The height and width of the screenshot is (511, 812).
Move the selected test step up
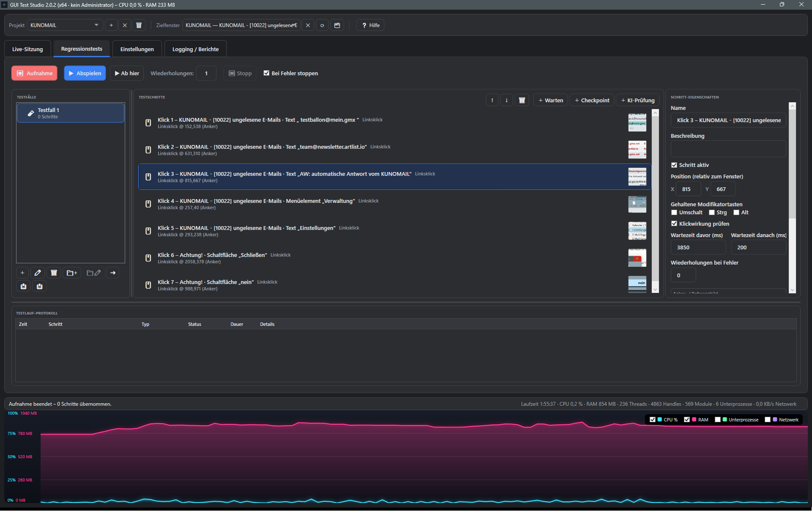(492, 100)
